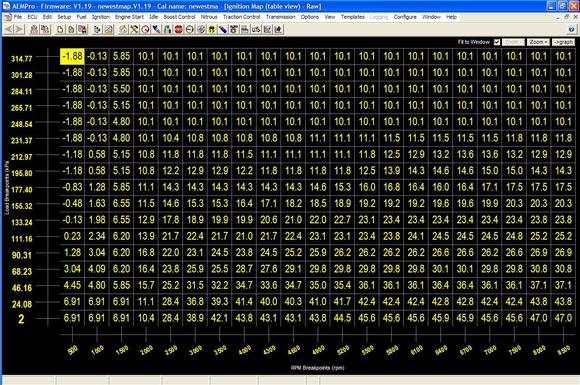Click the RPM Breakpoints (rpm) axis title
The width and height of the screenshot is (580, 385).
click(317, 368)
